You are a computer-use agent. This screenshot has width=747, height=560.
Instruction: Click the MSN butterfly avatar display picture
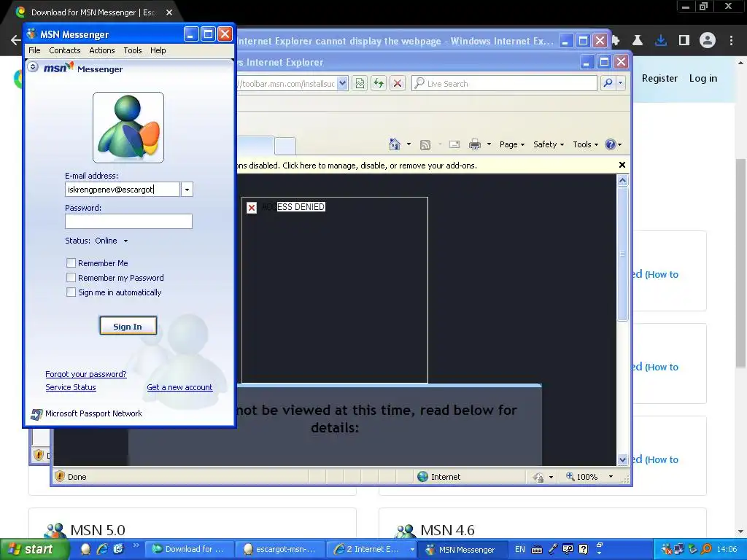(x=128, y=128)
